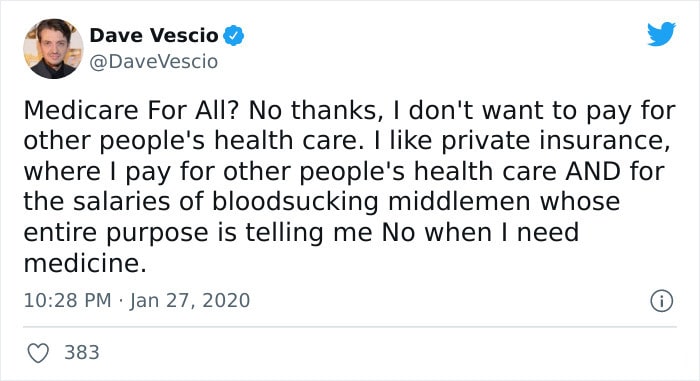
Task: Click 'when I need' in the tweet
Action: 501,233
